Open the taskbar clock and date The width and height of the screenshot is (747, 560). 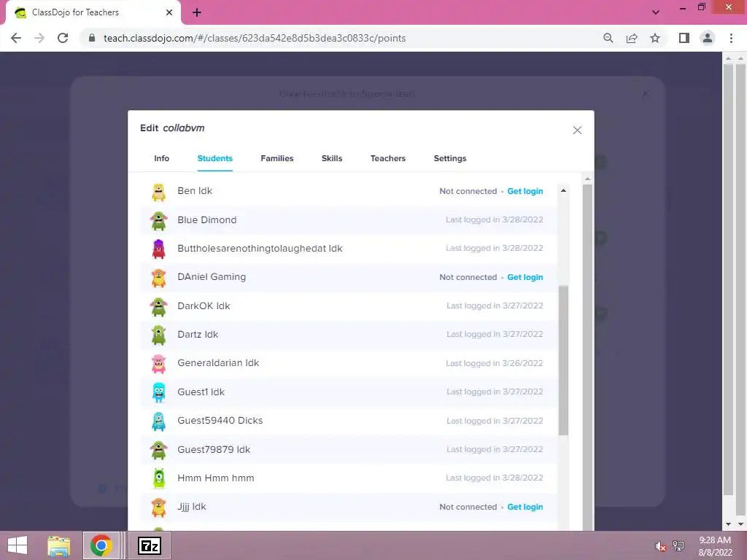point(715,546)
